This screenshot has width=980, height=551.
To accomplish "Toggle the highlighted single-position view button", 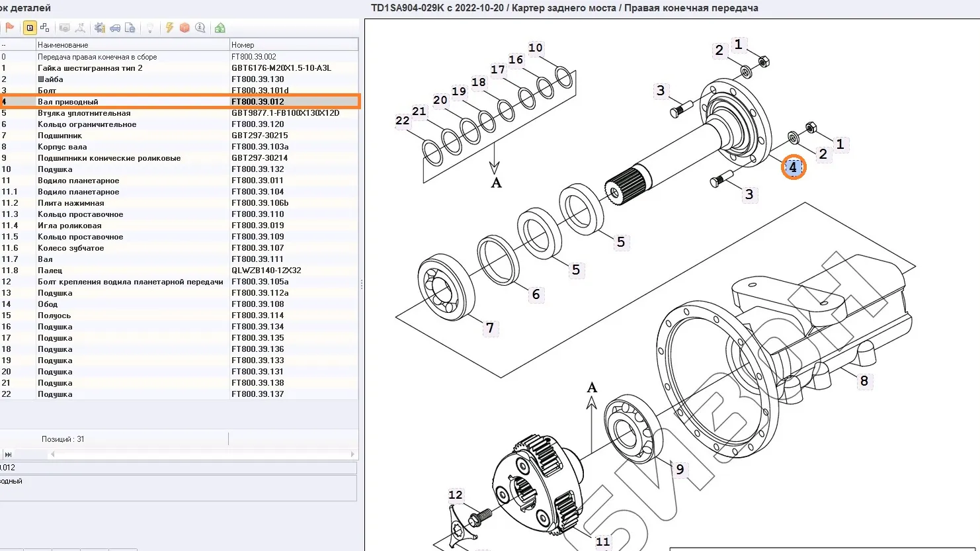I will point(30,28).
